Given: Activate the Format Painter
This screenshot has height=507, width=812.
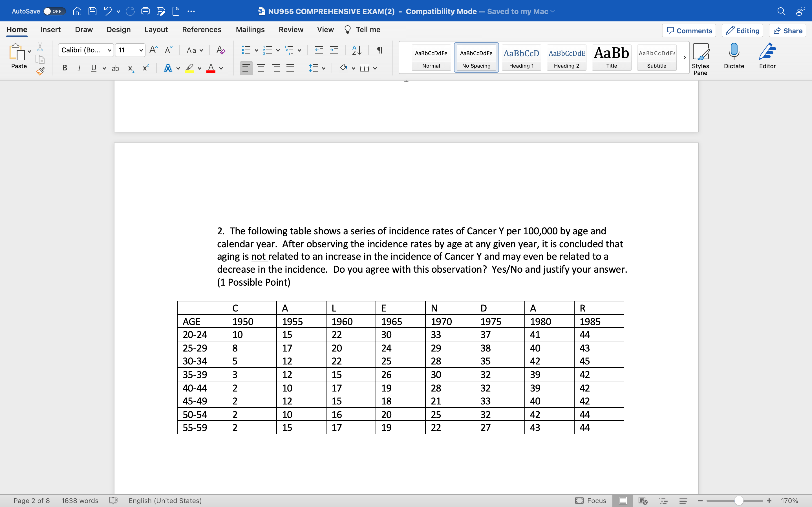Looking at the screenshot, I should pyautogui.click(x=40, y=71).
